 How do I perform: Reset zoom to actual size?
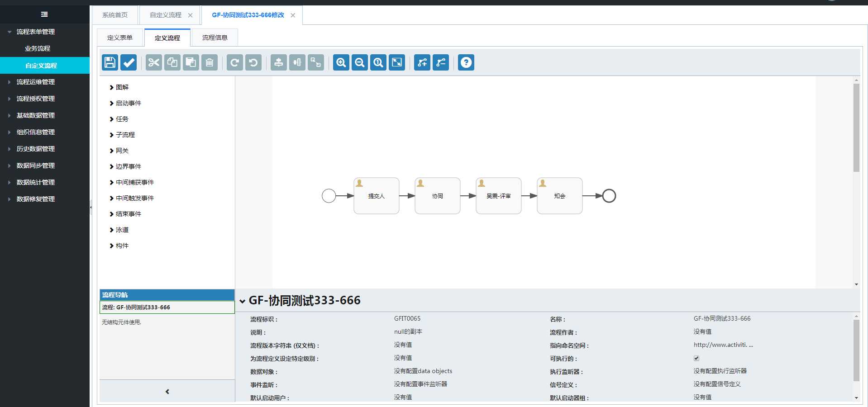tap(378, 62)
